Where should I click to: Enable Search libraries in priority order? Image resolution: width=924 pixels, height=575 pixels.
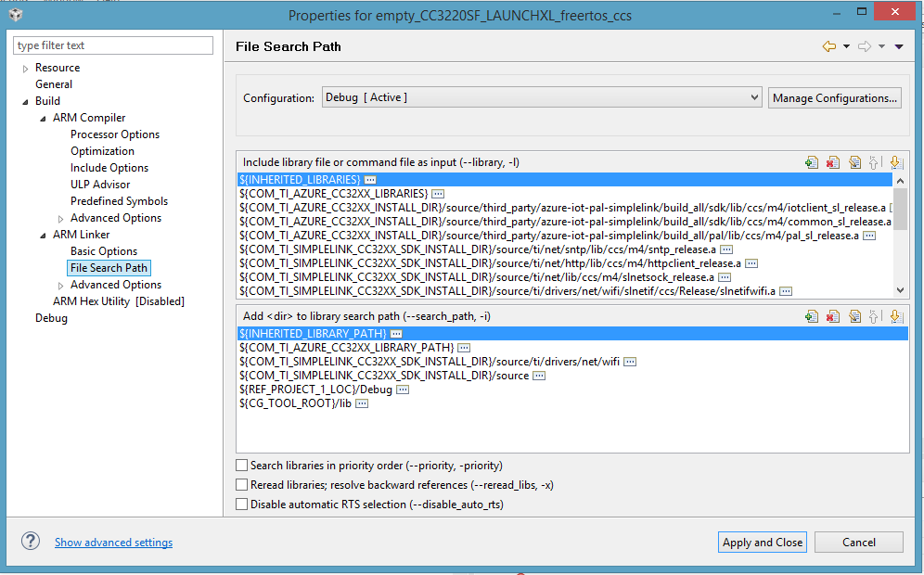(241, 466)
